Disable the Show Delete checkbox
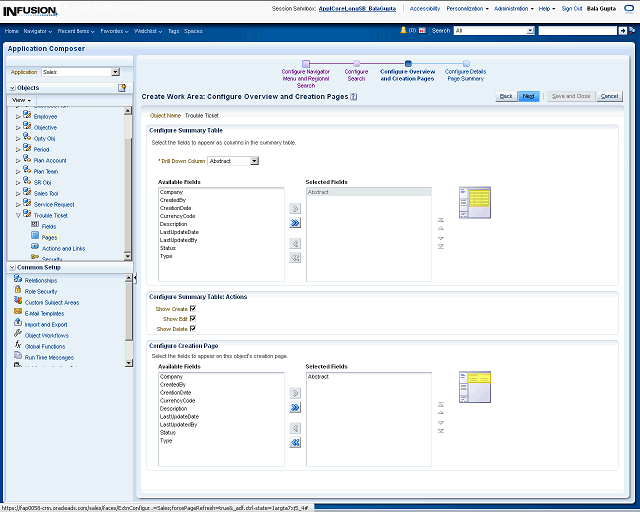This screenshot has width=640, height=512. [x=192, y=328]
